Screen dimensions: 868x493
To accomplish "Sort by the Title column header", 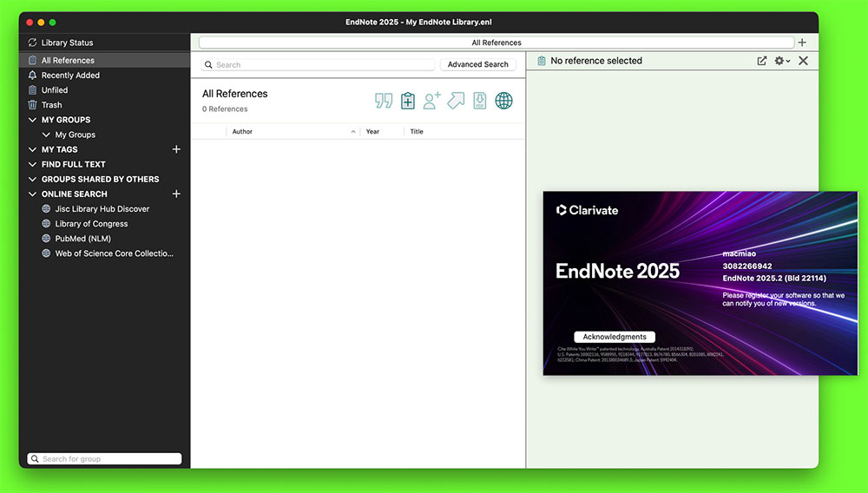I will [x=417, y=132].
